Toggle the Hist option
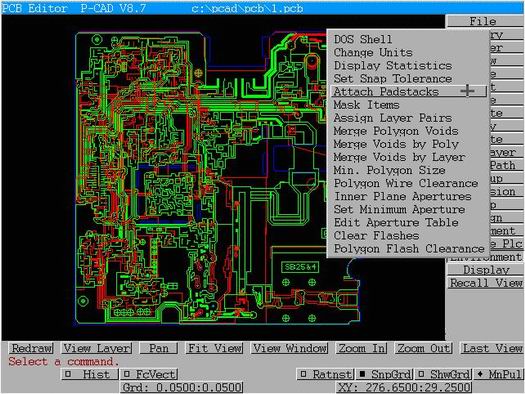This screenshot has width=525, height=394. click(90, 374)
